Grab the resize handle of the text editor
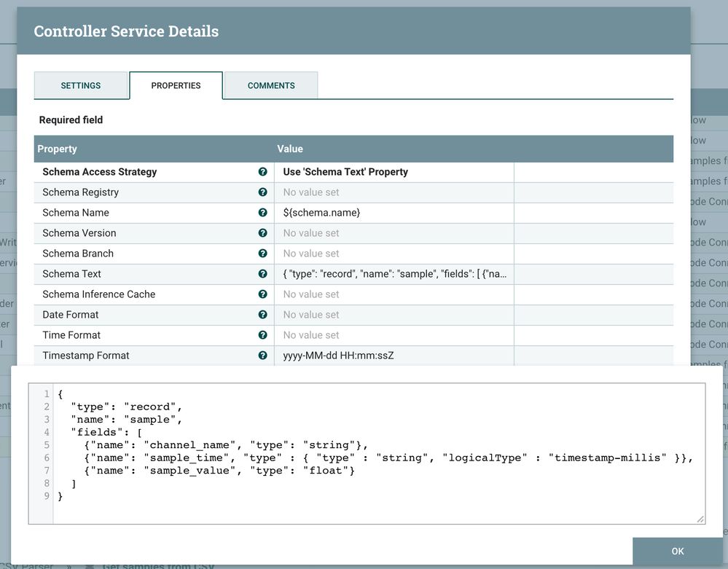Viewport: 728px width, 569px height. click(x=700, y=519)
